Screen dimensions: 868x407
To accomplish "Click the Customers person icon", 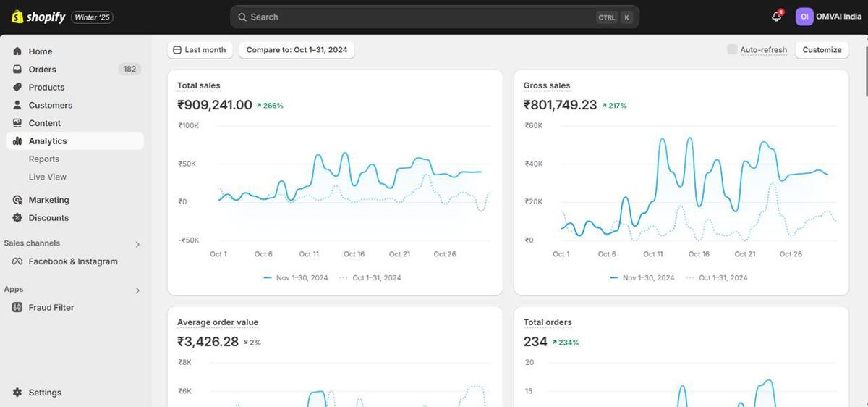I will click(x=17, y=105).
